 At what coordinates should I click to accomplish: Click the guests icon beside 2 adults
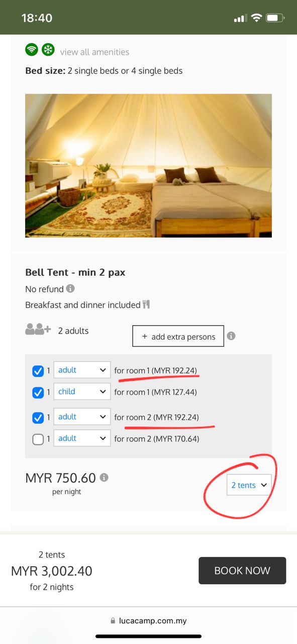pos(38,330)
